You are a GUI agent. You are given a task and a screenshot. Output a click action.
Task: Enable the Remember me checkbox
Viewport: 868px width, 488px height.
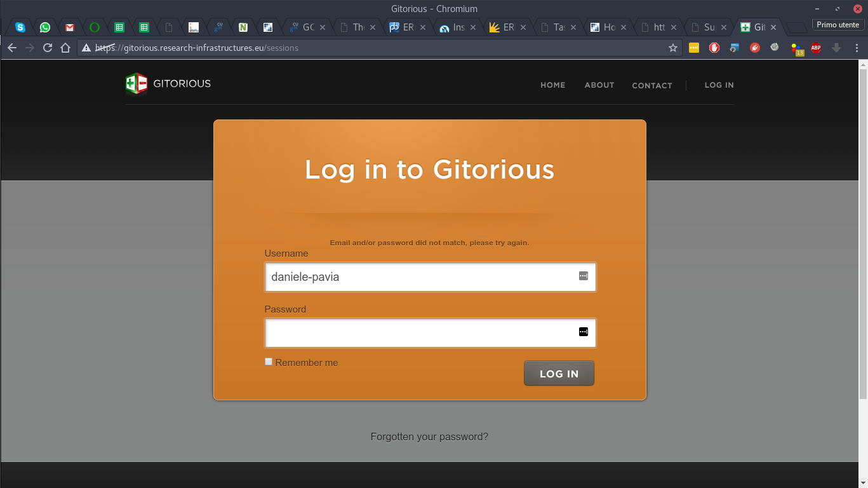pos(269,362)
